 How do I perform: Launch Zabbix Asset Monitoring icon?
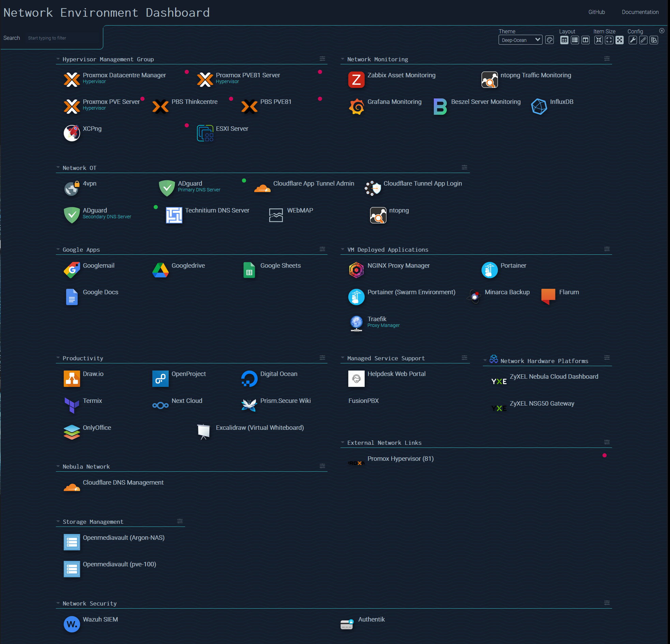(x=356, y=80)
